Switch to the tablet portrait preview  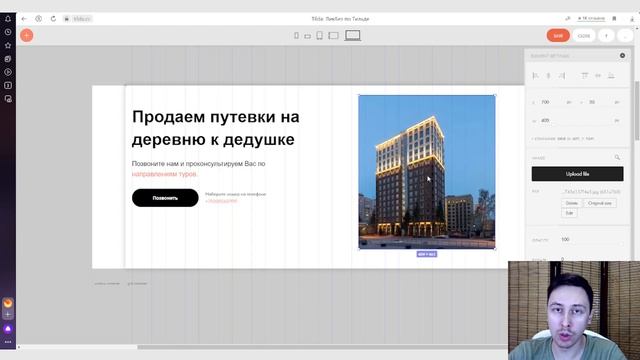320,36
